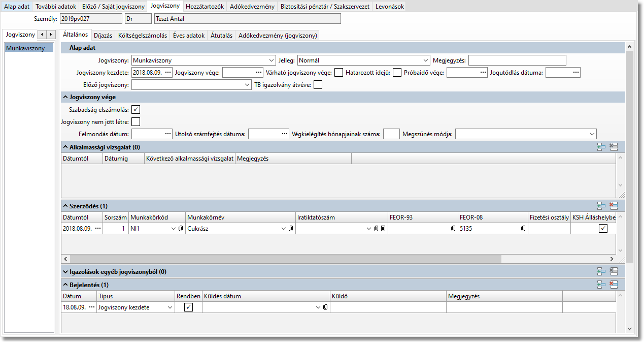Click the Szerződés horizontal scrollbar
This screenshot has height=343, width=644.
pos(286,259)
